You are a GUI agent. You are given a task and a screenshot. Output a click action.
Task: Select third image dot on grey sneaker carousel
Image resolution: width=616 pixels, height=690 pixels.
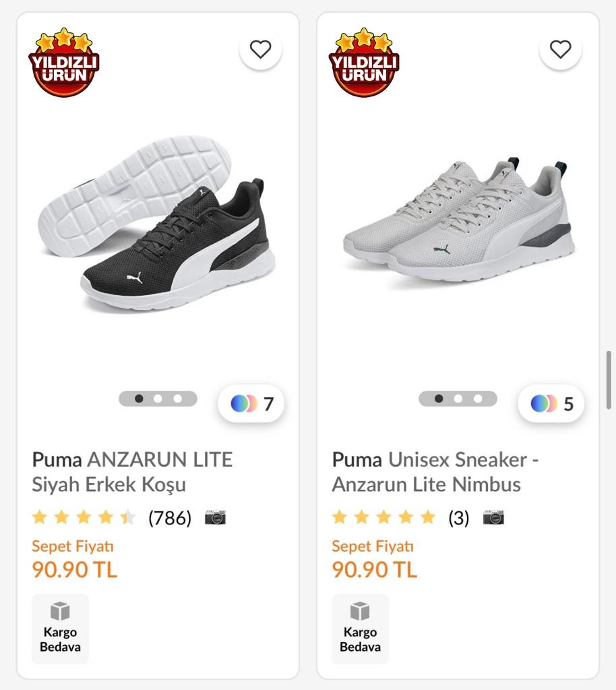pos(477,398)
